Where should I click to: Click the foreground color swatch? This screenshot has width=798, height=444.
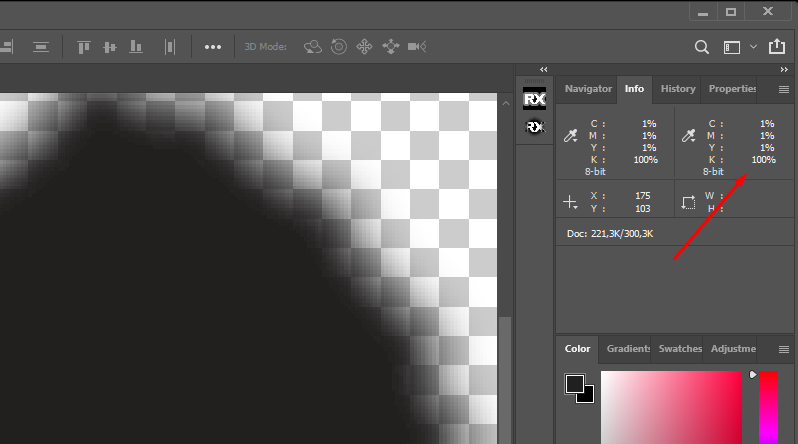575,384
